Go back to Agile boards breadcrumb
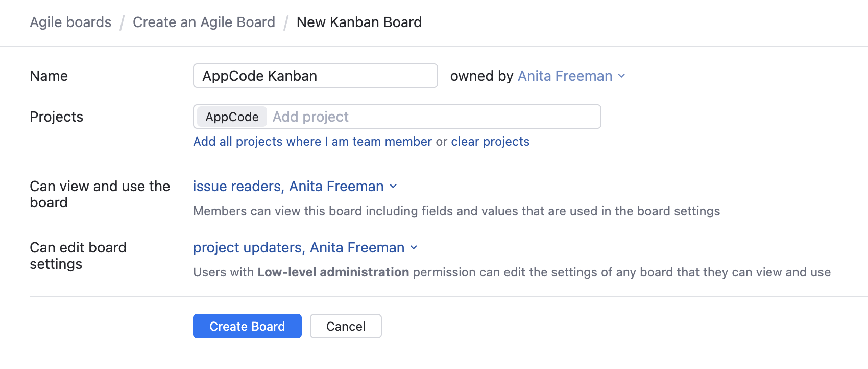Screen dimensions: 868x369 coord(70,22)
